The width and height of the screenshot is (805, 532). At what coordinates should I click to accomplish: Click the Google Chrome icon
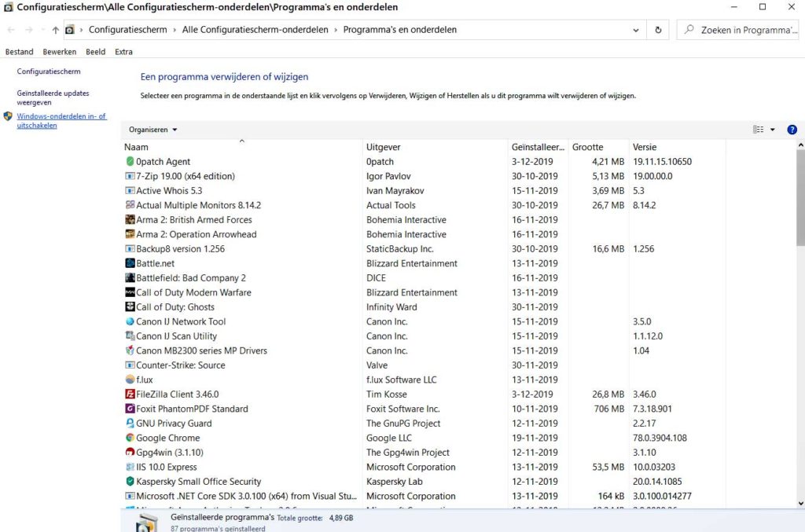(130, 438)
